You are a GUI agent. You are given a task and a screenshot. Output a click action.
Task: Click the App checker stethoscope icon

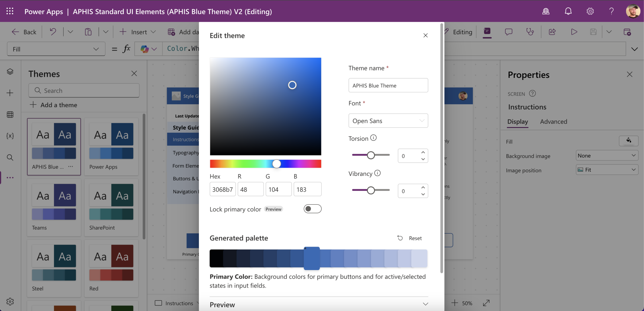click(x=530, y=32)
